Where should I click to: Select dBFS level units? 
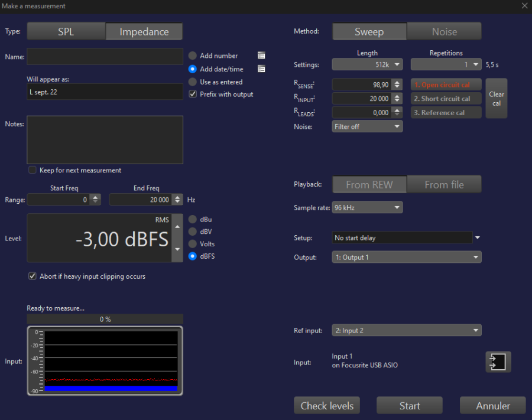coord(192,256)
